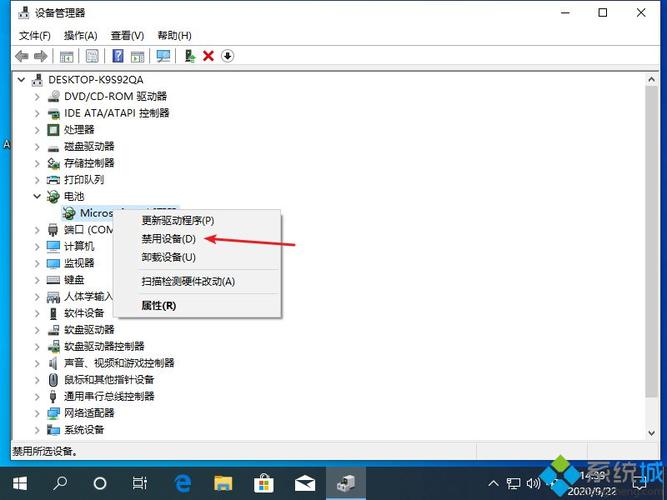The height and width of the screenshot is (500, 667).
Task: Toggle the action pane toolbar icon
Action: pos(137,56)
